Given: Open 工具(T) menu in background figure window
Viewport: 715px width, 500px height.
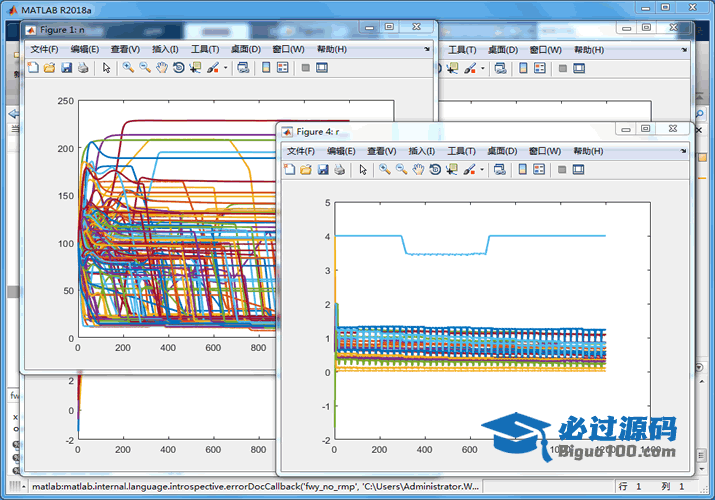Looking at the screenshot, I should point(462,50).
